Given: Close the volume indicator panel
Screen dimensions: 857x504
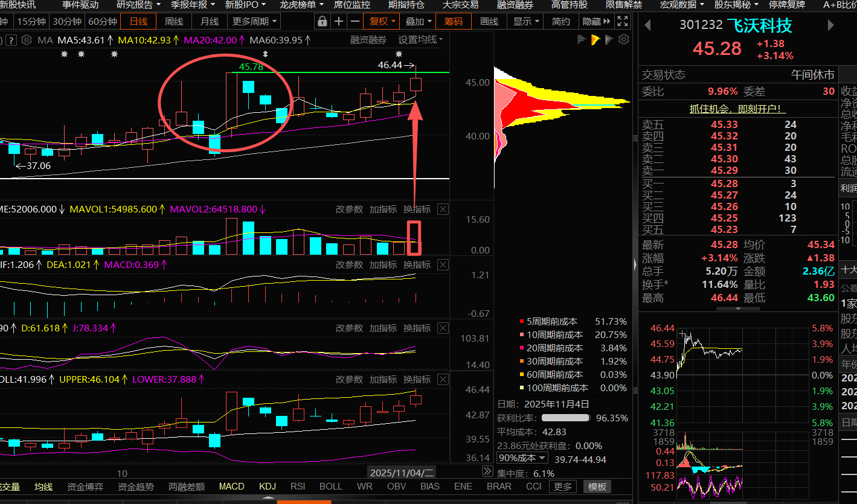Looking at the screenshot, I should [x=443, y=209].
